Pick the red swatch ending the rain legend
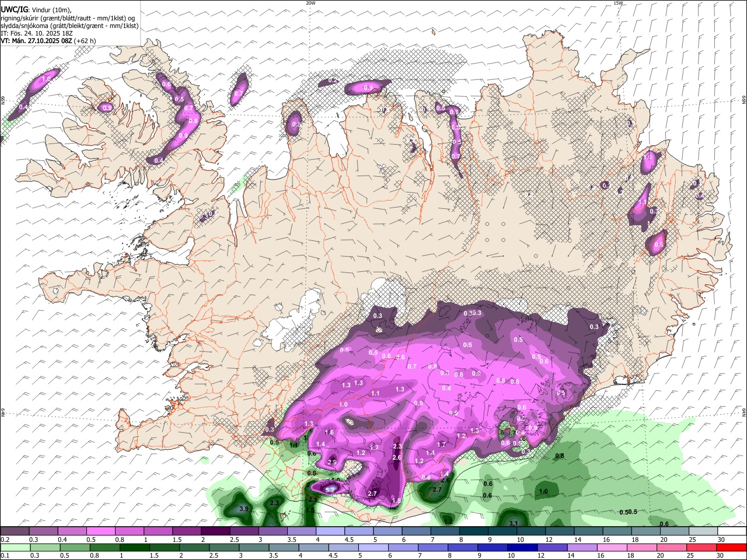The image size is (747, 560). click(731, 548)
